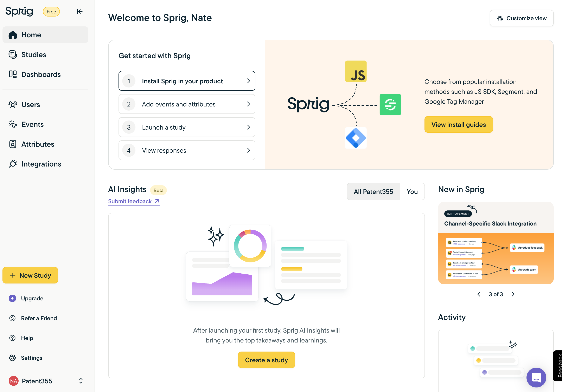Click the Upgrade icon in sidebar
562x392 pixels.
(12, 299)
